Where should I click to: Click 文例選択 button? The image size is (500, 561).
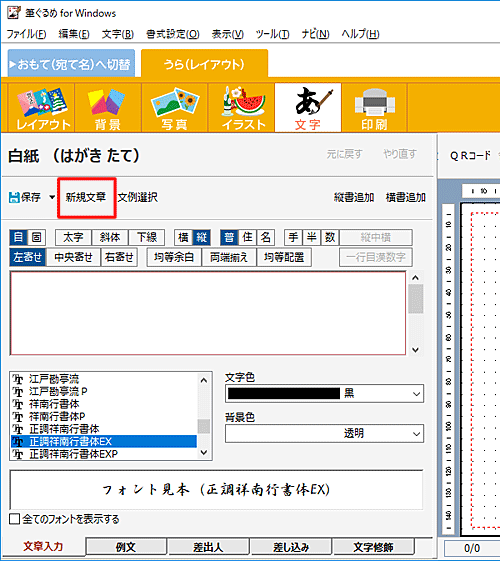coord(138,197)
